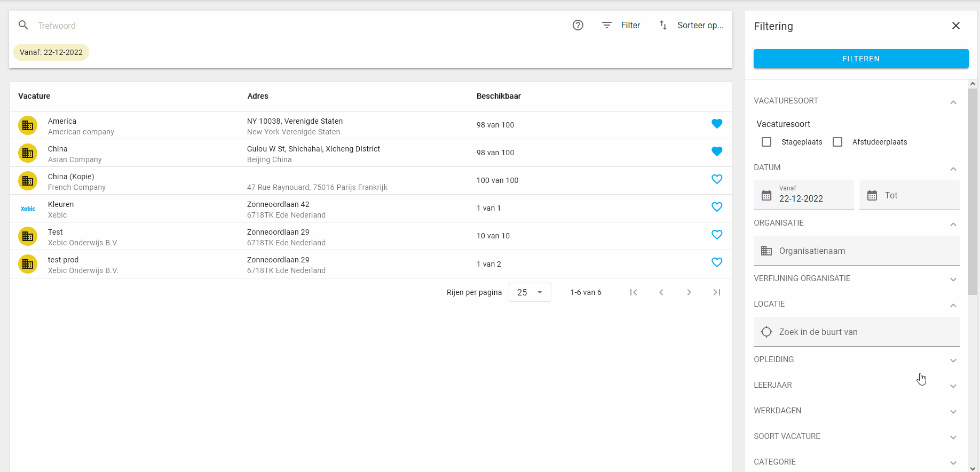Image resolution: width=980 pixels, height=472 pixels.
Task: Expand the Verfijning Organisatie section
Action: tap(856, 278)
